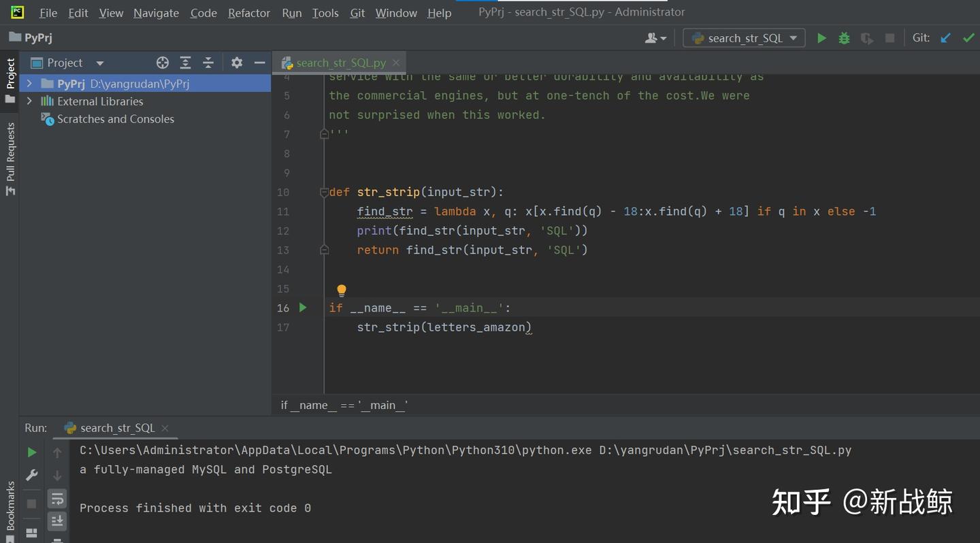The image size is (980, 543).
Task: Toggle scroll to end in Run console
Action: (57, 521)
